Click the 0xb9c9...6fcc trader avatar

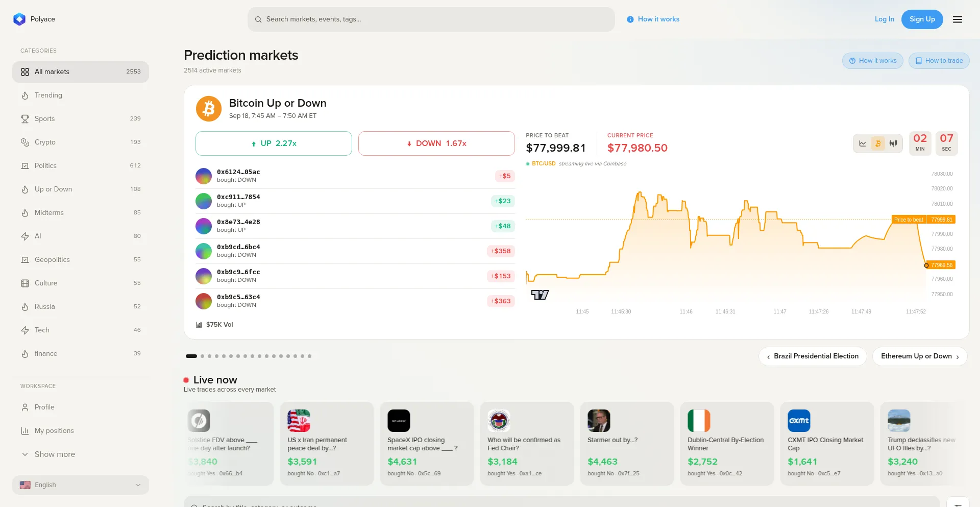tap(204, 276)
